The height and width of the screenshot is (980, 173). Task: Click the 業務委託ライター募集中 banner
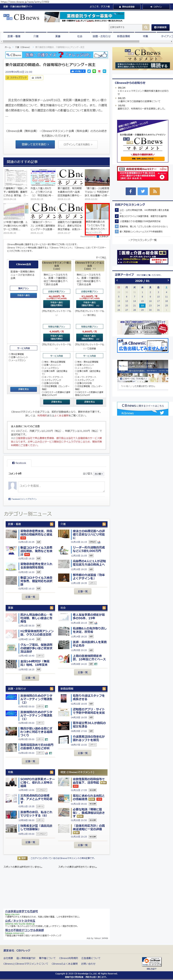point(85,17)
